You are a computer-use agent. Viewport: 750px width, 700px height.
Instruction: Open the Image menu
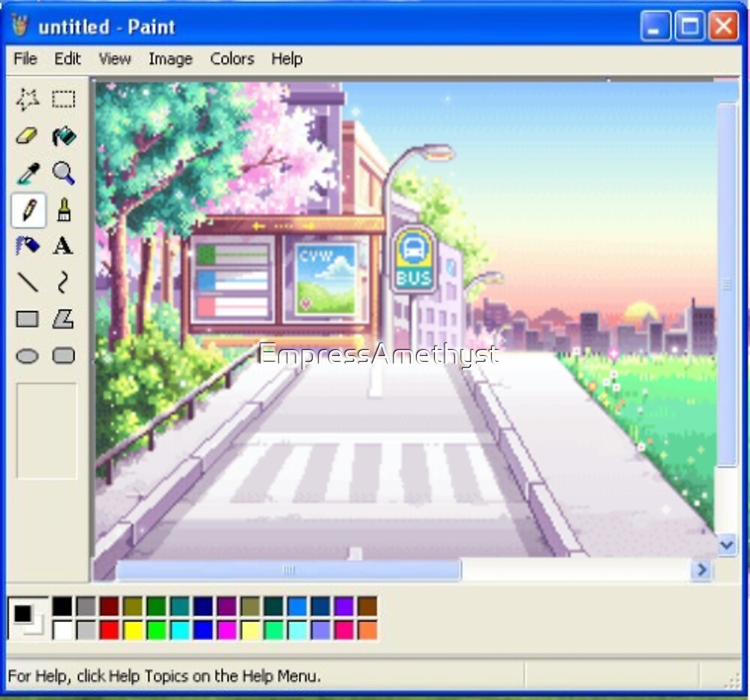click(170, 58)
